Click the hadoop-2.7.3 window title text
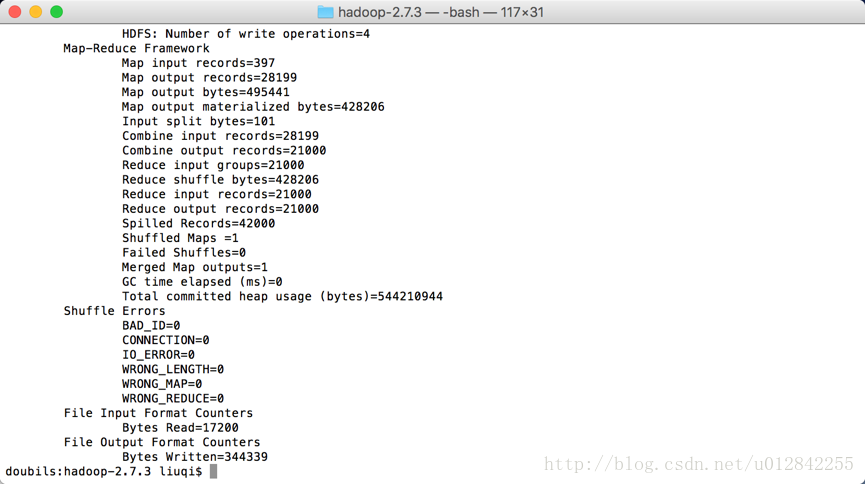Viewport: 865px width, 484px height. 441,12
